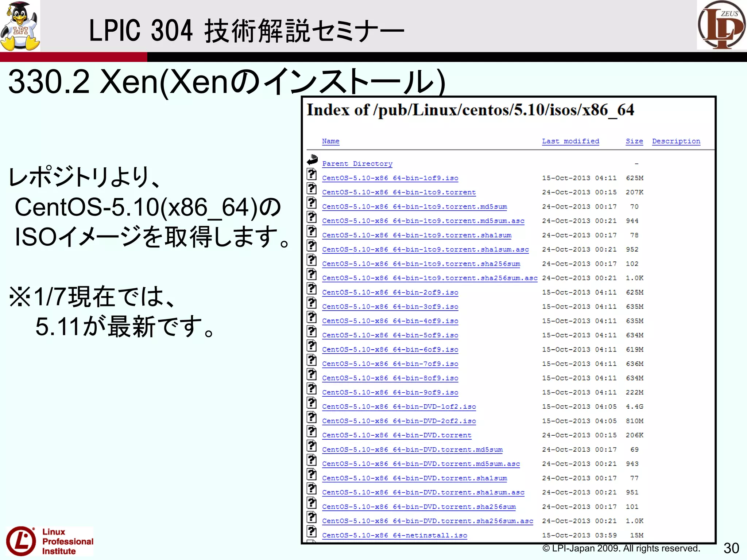Click the LPI penguin mascot logo

pyautogui.click(x=20, y=26)
